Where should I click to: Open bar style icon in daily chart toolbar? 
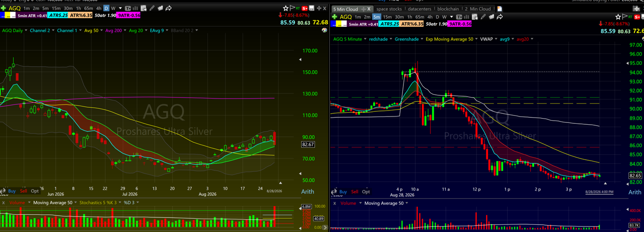[135, 8]
